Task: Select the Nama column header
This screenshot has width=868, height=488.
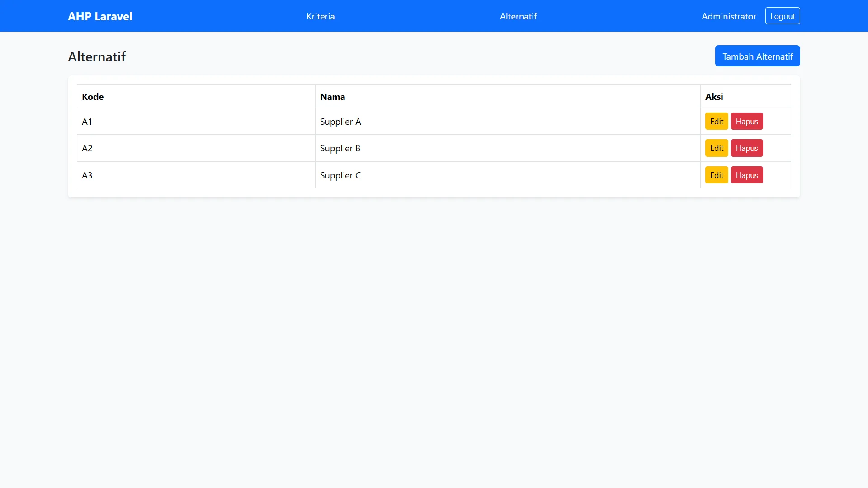Action: [508, 96]
